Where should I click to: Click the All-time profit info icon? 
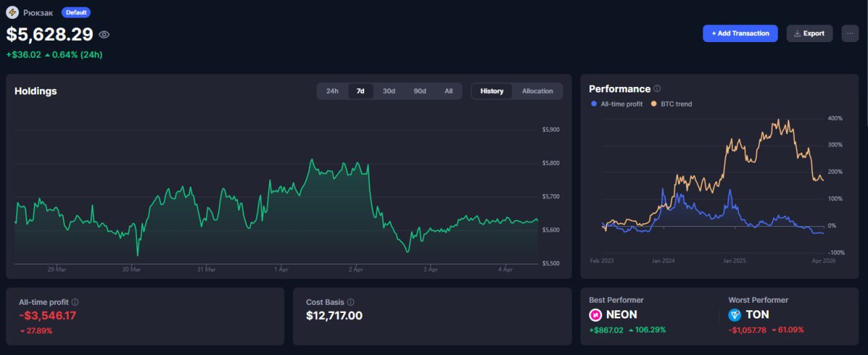coord(75,302)
